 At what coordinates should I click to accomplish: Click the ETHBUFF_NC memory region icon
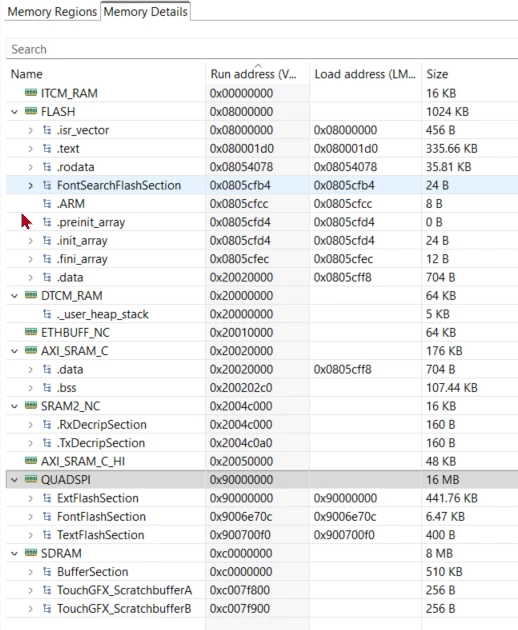point(31,332)
